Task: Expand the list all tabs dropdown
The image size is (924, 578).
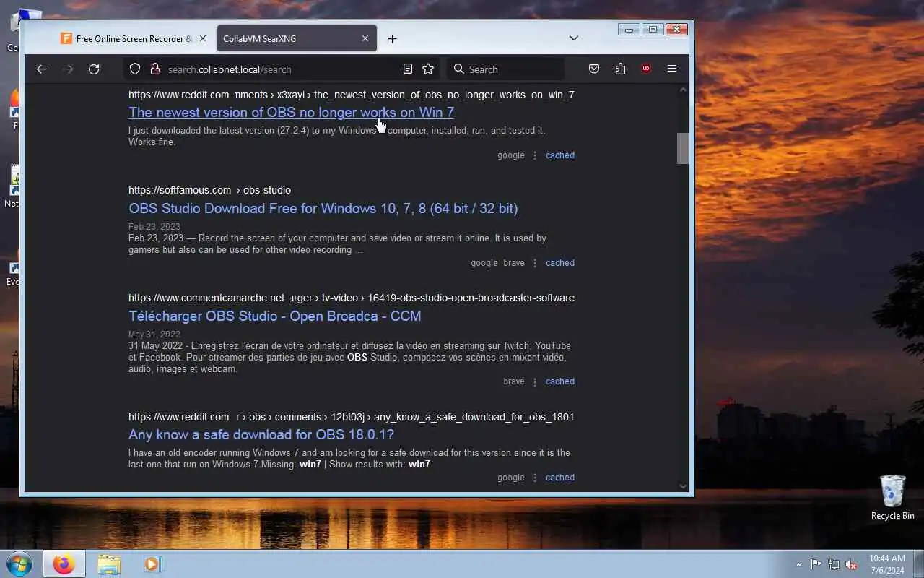Action: (x=574, y=38)
